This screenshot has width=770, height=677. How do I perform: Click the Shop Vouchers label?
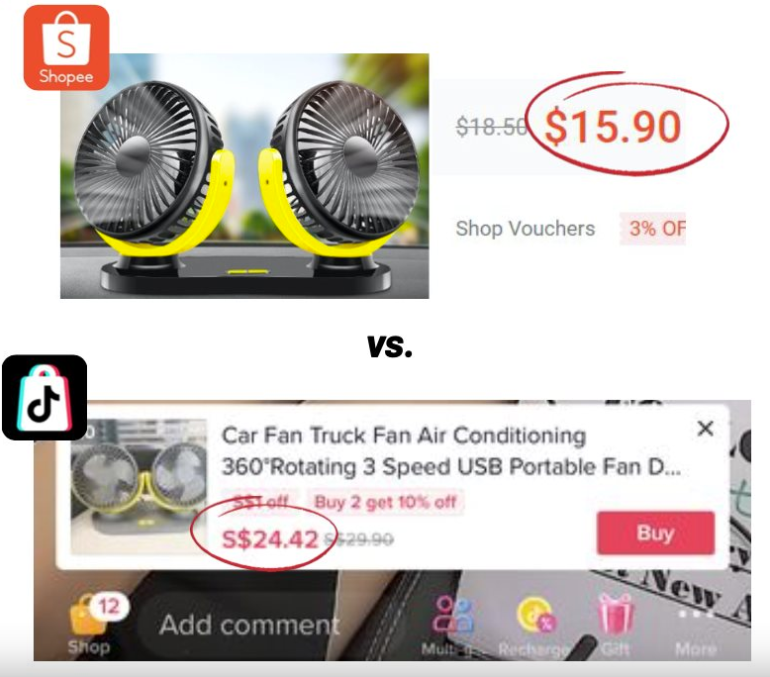pos(525,228)
